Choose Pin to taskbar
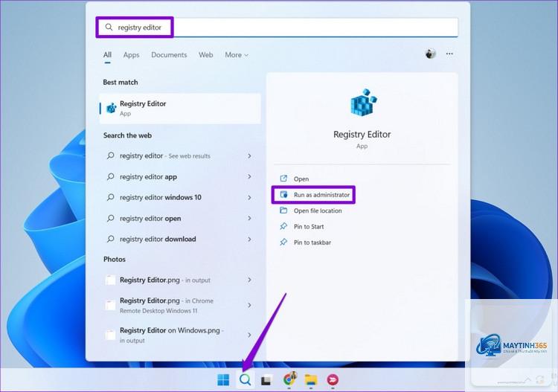 [312, 242]
